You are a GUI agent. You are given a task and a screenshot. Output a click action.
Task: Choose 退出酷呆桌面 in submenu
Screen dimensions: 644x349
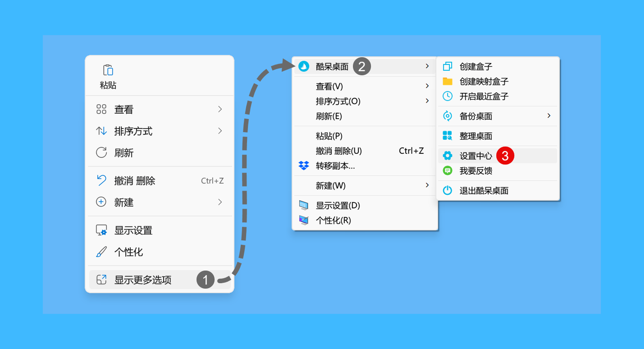(497, 190)
